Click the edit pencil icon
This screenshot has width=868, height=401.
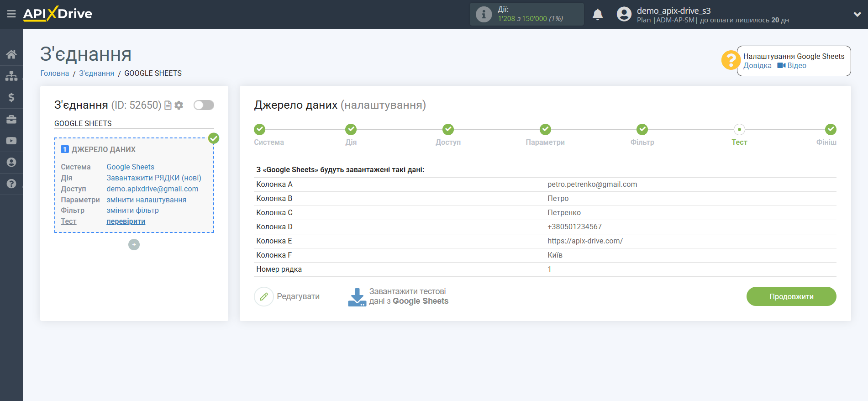point(264,297)
